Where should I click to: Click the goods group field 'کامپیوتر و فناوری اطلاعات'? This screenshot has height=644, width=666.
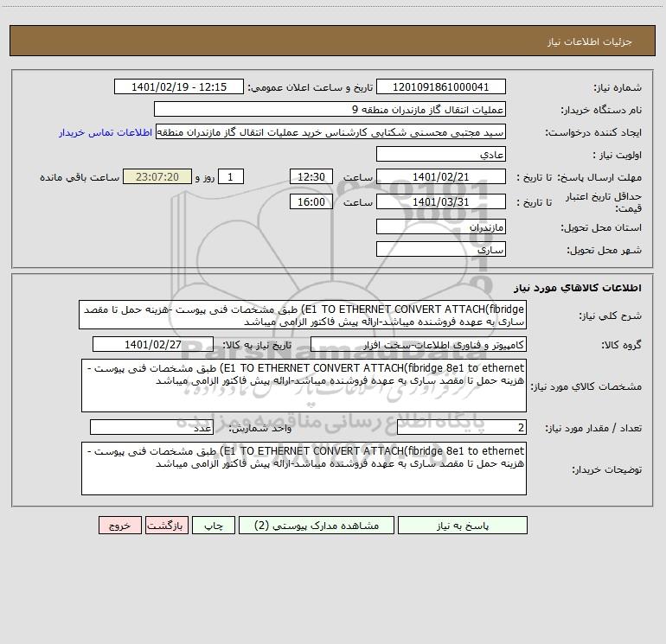click(x=419, y=344)
